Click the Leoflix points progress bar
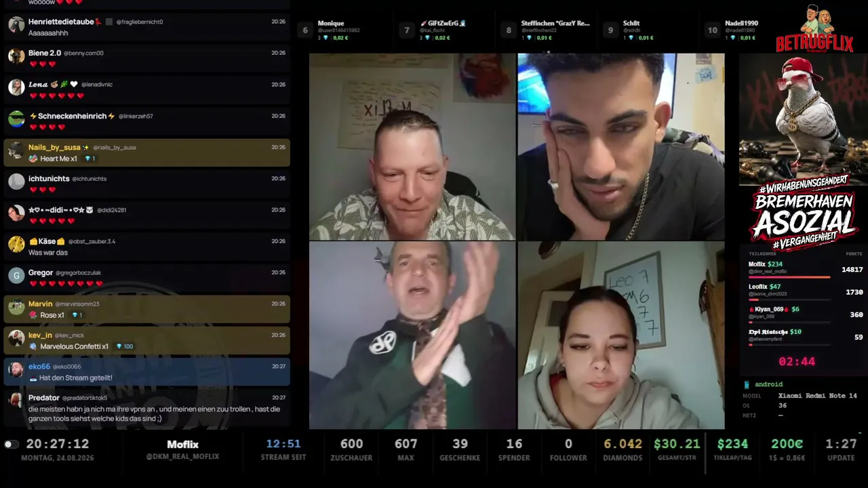868x488 pixels. 789,299
